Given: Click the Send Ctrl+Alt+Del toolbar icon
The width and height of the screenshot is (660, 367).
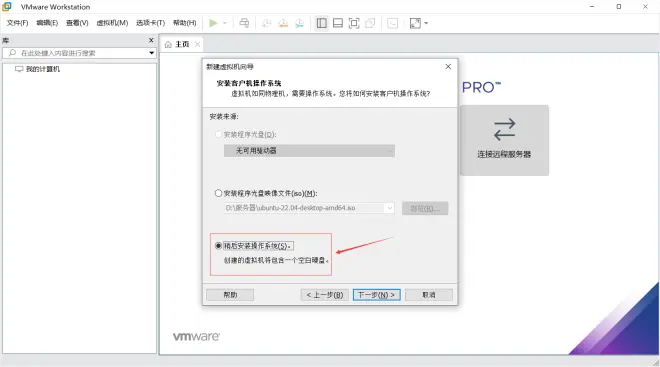Looking at the screenshot, I should click(x=244, y=23).
